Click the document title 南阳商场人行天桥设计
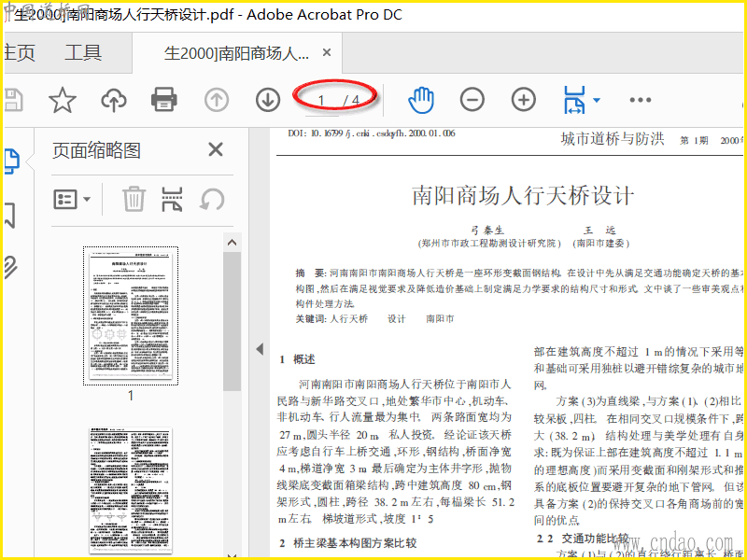 coord(523,196)
